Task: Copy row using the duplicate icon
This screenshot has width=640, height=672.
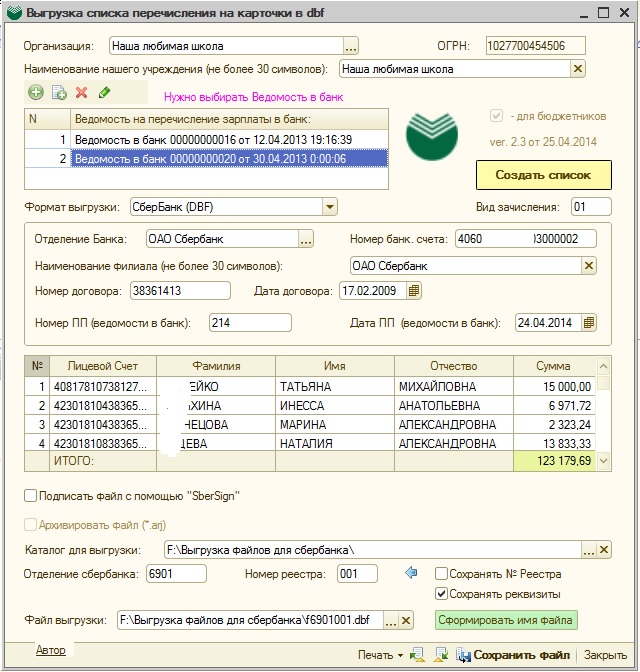Action: [x=59, y=92]
